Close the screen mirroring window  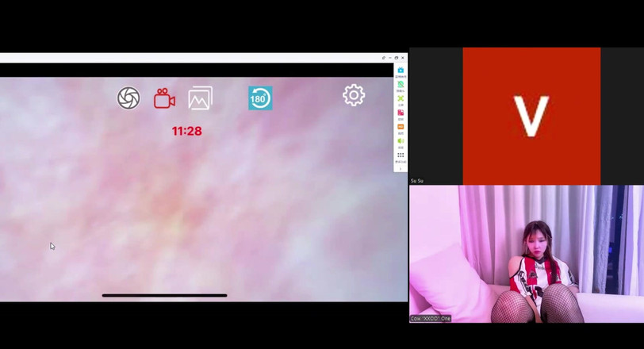coord(403,58)
